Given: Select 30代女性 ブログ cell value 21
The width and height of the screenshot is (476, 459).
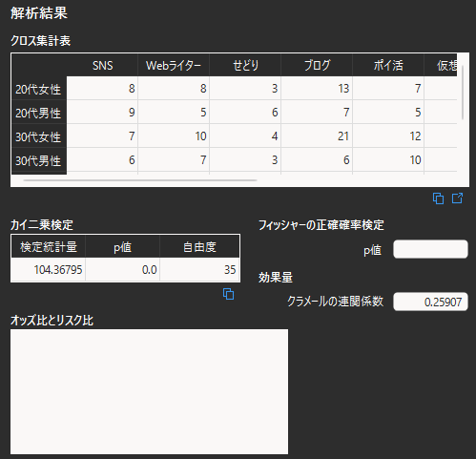Looking at the screenshot, I should pos(317,136).
